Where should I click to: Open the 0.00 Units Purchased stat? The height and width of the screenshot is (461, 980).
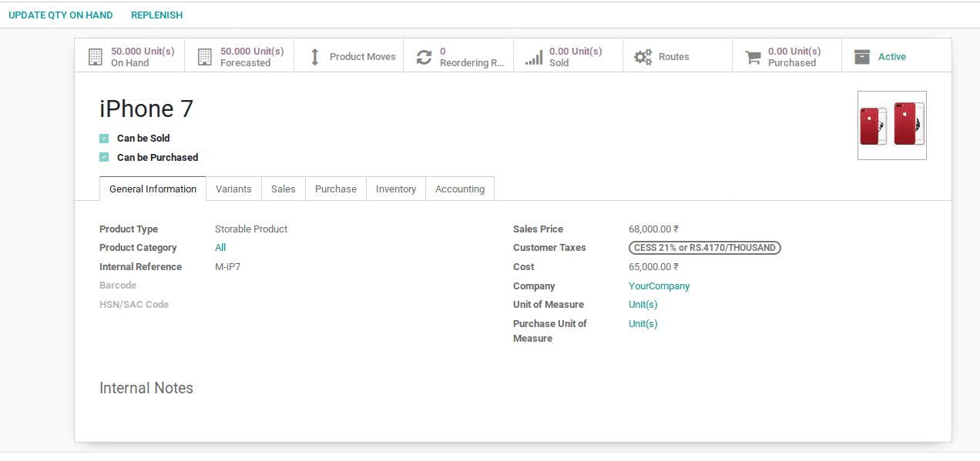[x=787, y=57]
